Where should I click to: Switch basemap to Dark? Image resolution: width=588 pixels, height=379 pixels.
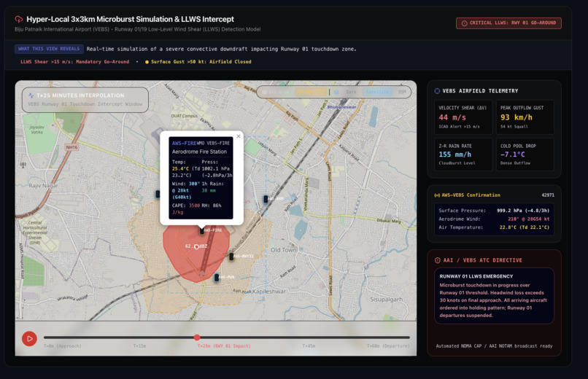click(x=351, y=92)
